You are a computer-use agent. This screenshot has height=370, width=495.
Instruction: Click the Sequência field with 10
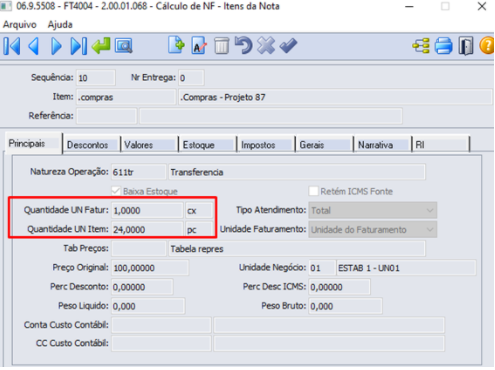(96, 78)
